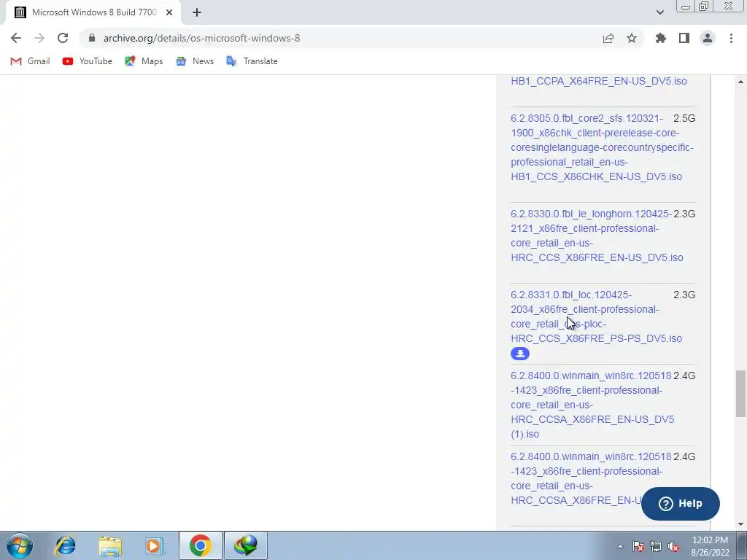The image size is (747, 560).
Task: View site info via the padlock icon
Action: (92, 38)
